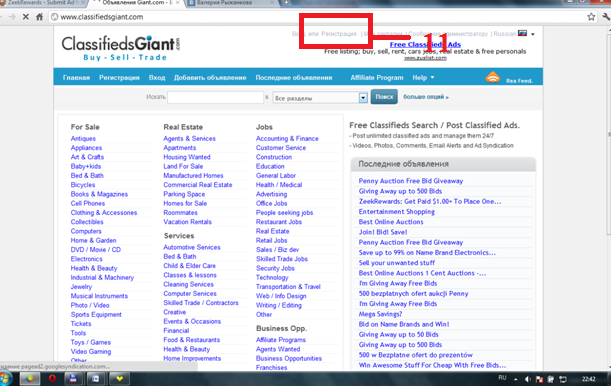
Task: Open Penny Auction Free Bid Giveaway first listing
Action: tap(411, 181)
